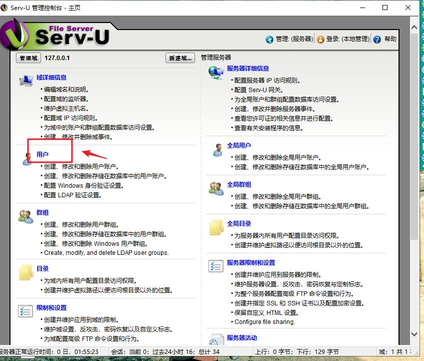Click the Users person icon
The image size is (424, 361).
(x=26, y=160)
